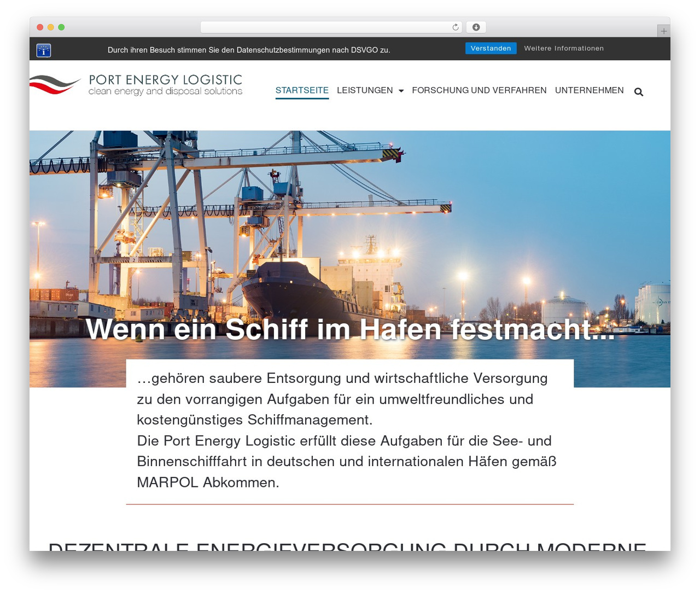Open Weitere Informationen link
This screenshot has width=700, height=593.
tap(564, 48)
